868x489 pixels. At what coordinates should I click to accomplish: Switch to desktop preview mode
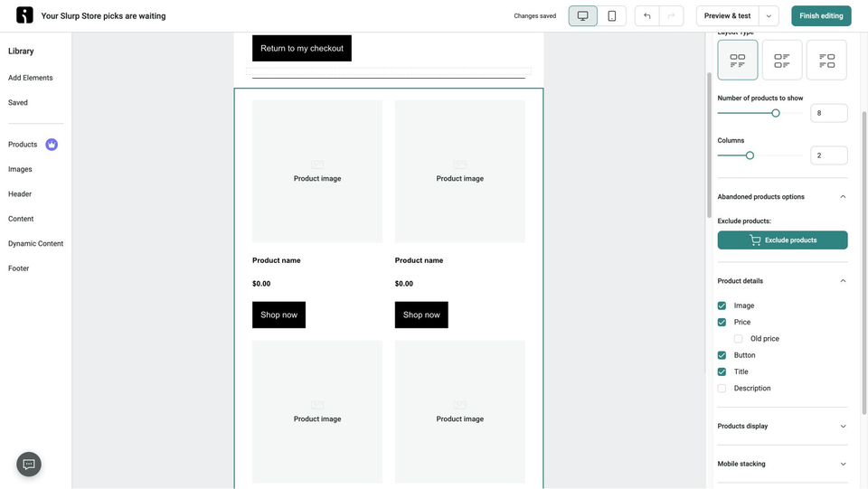coord(583,16)
